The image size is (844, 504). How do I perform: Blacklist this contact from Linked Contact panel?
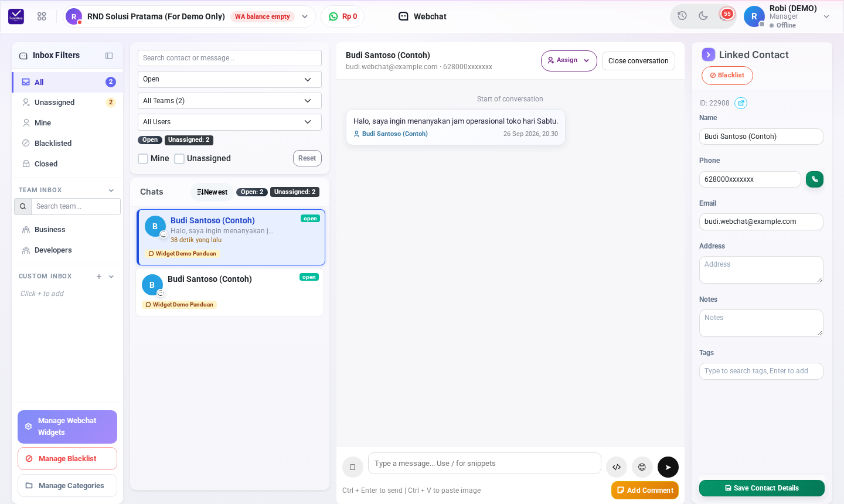pos(727,76)
